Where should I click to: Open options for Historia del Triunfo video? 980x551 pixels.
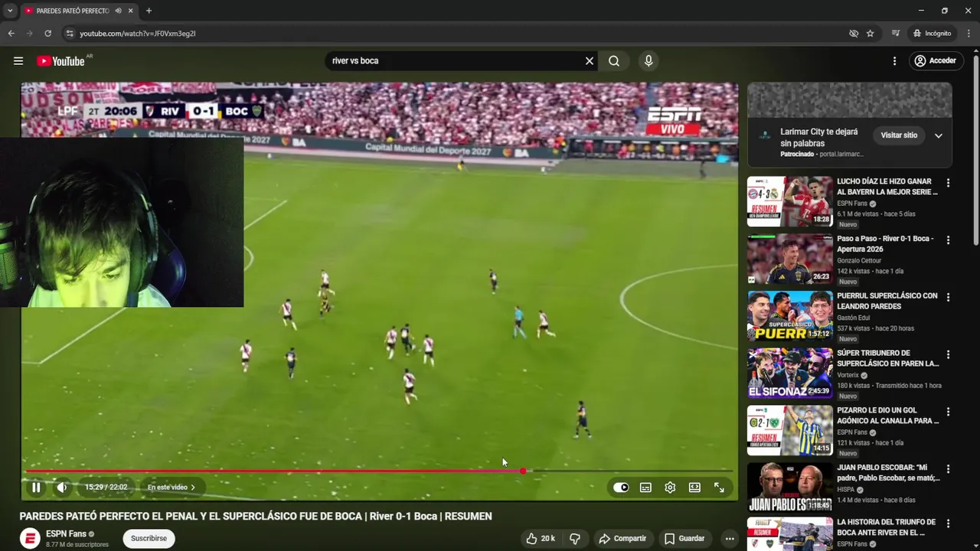click(948, 524)
